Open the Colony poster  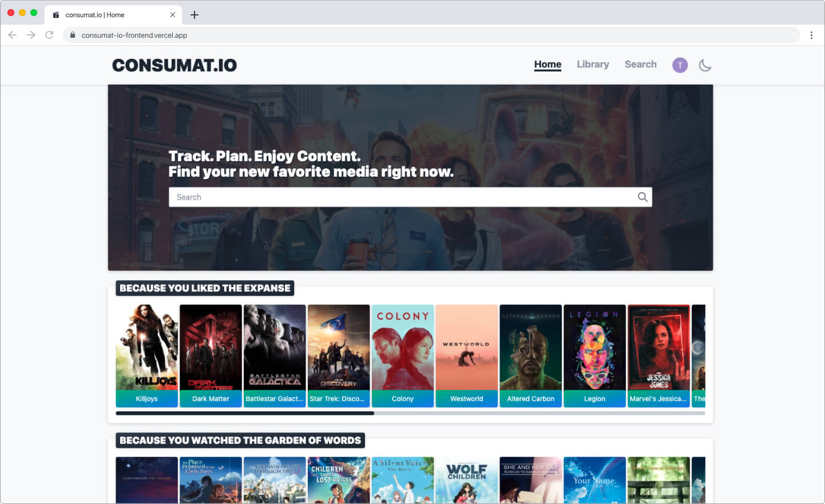[x=403, y=348]
